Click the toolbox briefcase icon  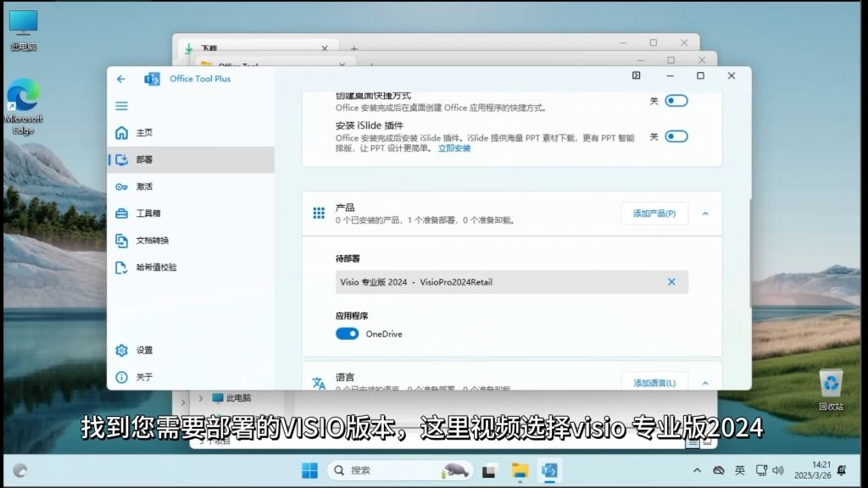122,213
